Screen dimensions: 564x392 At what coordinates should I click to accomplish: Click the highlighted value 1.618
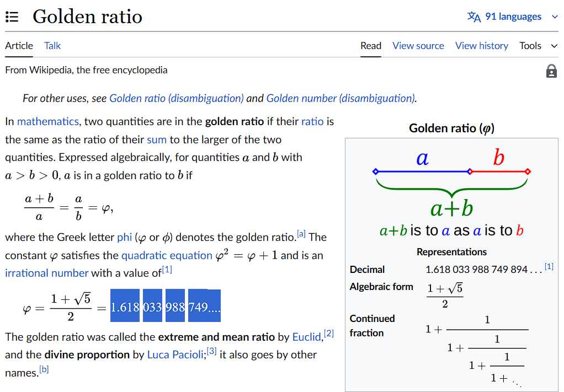125,306
